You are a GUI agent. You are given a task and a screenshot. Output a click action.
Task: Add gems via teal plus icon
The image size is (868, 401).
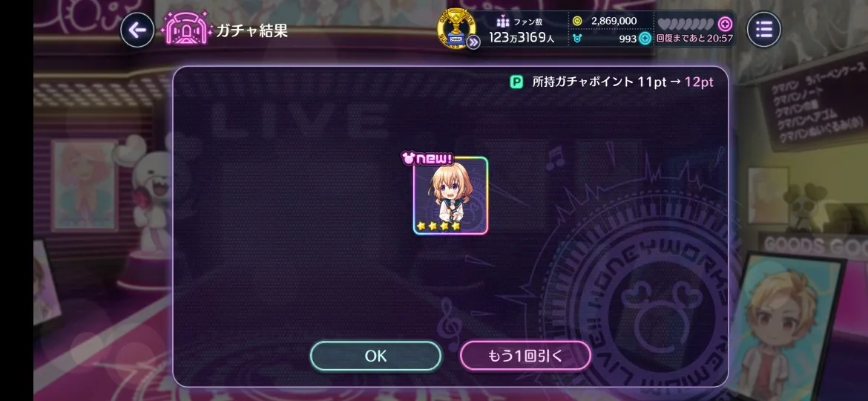[x=645, y=38]
